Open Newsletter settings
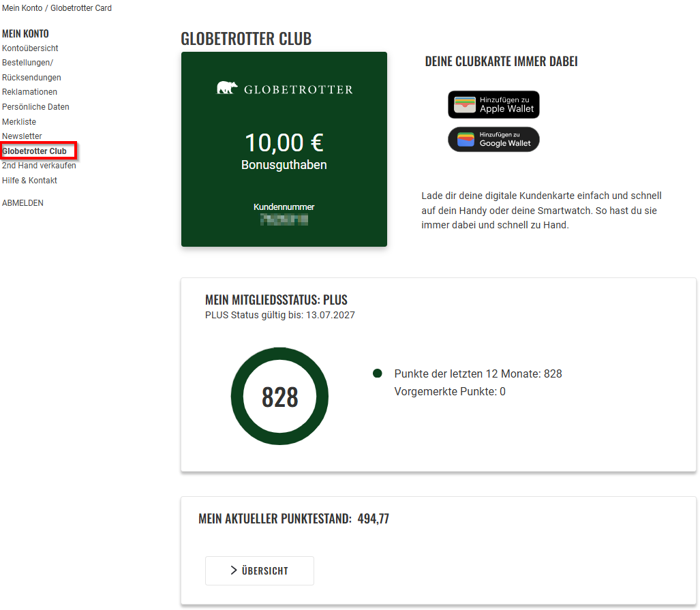The image size is (700, 610). click(x=22, y=136)
